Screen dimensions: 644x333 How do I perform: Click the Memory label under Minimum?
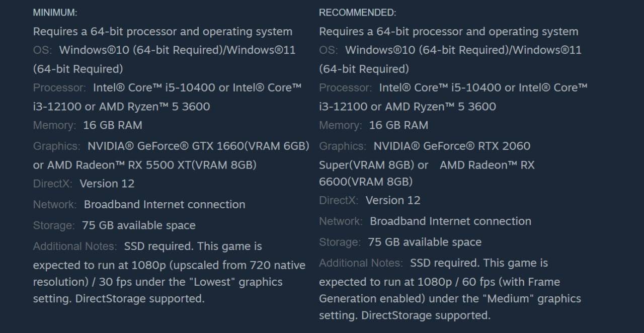(54, 125)
